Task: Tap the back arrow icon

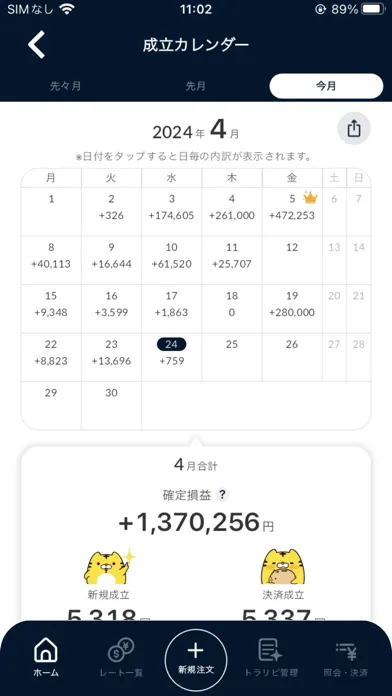Action: click(36, 44)
